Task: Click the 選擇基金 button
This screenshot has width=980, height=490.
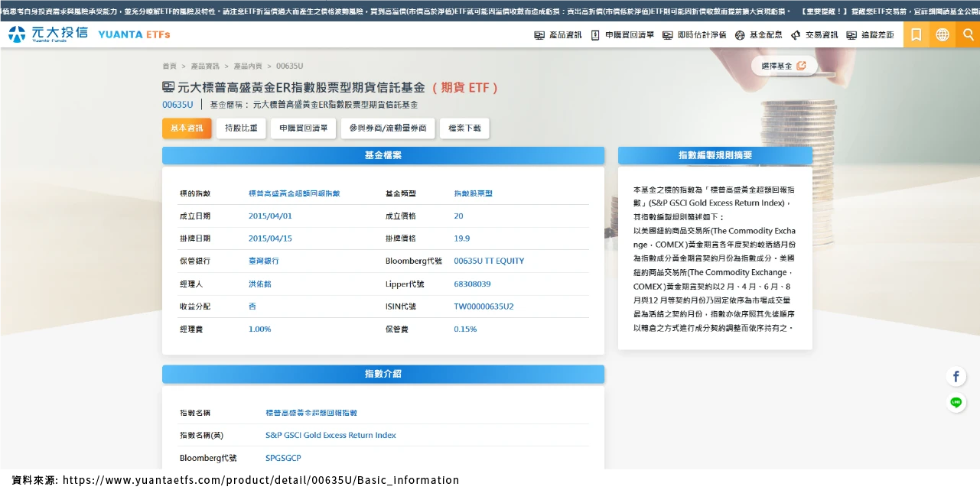Action: (783, 66)
